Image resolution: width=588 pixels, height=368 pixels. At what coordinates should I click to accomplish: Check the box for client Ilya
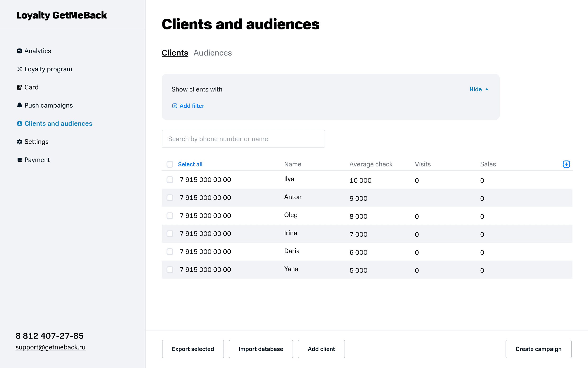170,180
